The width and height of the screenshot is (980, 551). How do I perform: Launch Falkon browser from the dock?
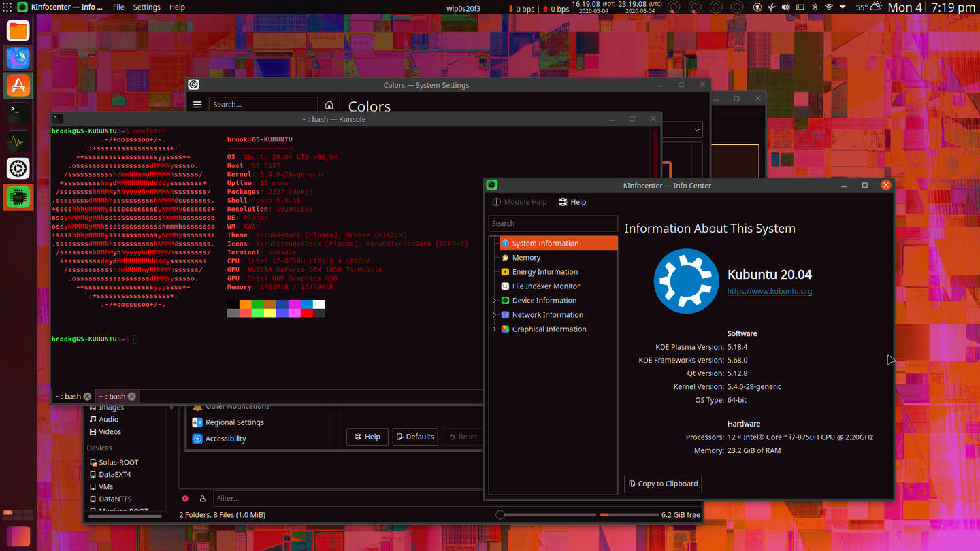coord(18,58)
